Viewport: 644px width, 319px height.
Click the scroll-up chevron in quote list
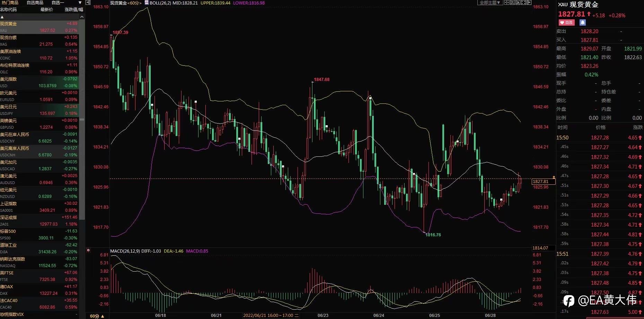[x=82, y=17]
